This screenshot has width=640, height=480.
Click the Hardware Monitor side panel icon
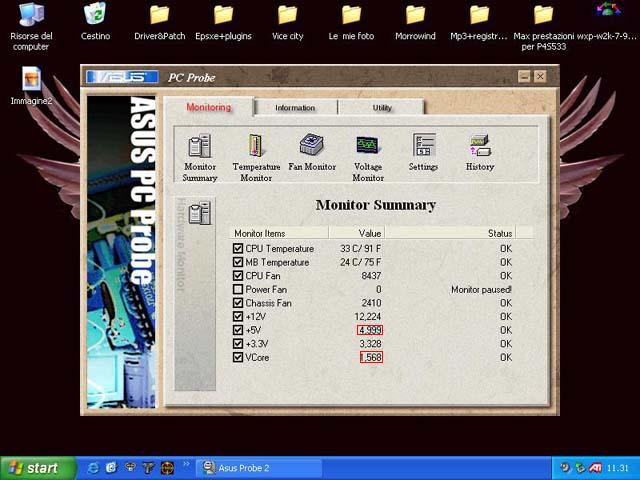point(200,212)
